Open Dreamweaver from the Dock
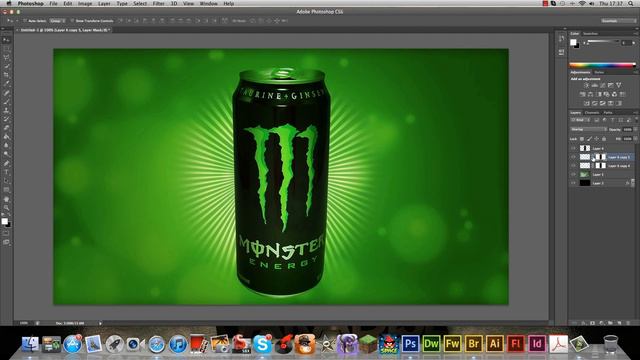Image resolution: width=640 pixels, height=360 pixels. 431,344
